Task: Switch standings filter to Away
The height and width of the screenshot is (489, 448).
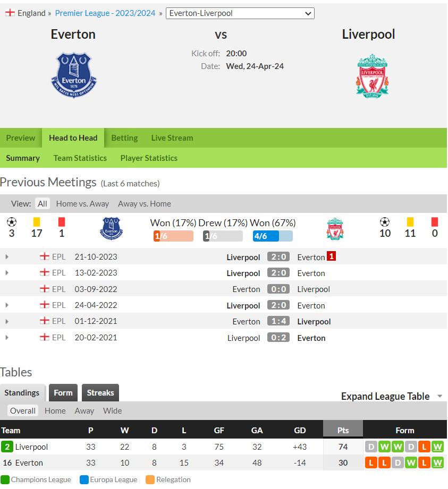Action: (x=84, y=411)
